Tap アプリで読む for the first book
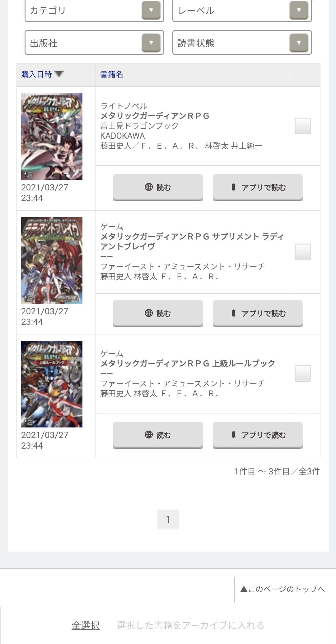 tap(258, 187)
